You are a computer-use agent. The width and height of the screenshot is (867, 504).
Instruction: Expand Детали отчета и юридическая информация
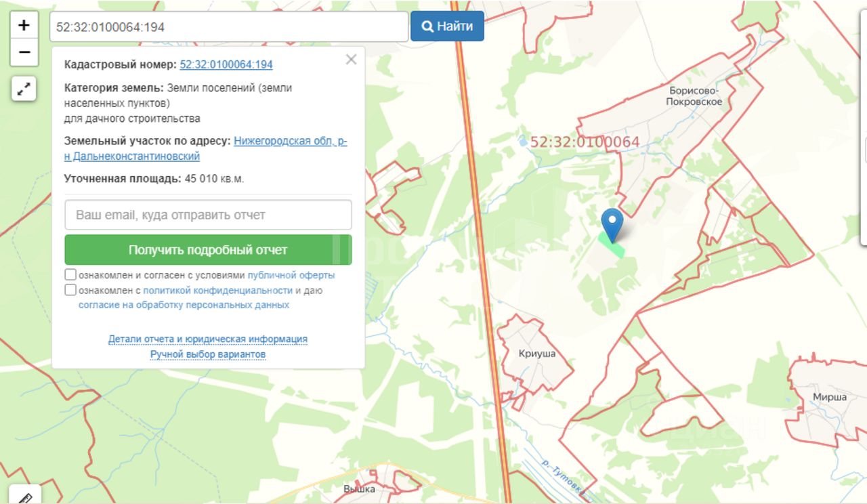pyautogui.click(x=208, y=339)
